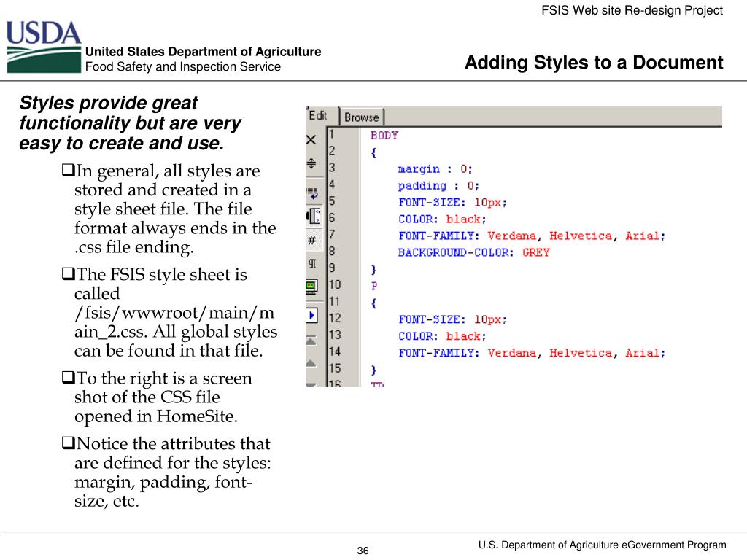Click the BODY selector on line 1
747x560 pixels.
384,136
